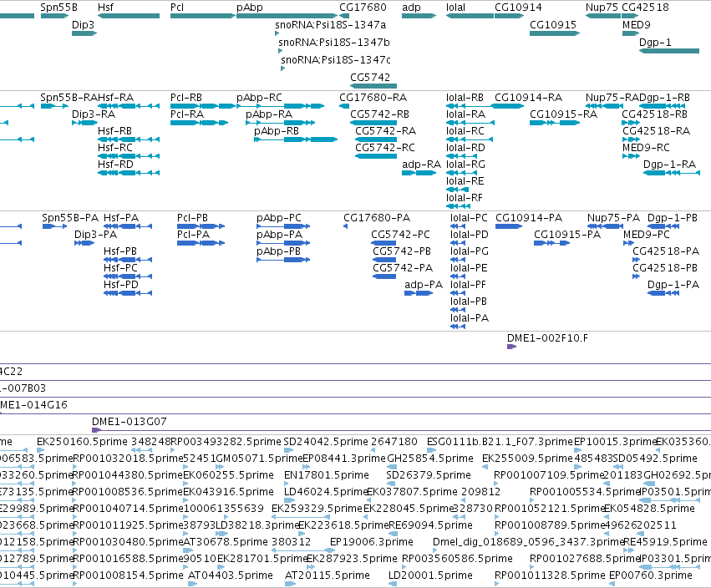Select the CG5742-RB transcript label
The height and width of the screenshot is (588, 711).
click(x=379, y=114)
